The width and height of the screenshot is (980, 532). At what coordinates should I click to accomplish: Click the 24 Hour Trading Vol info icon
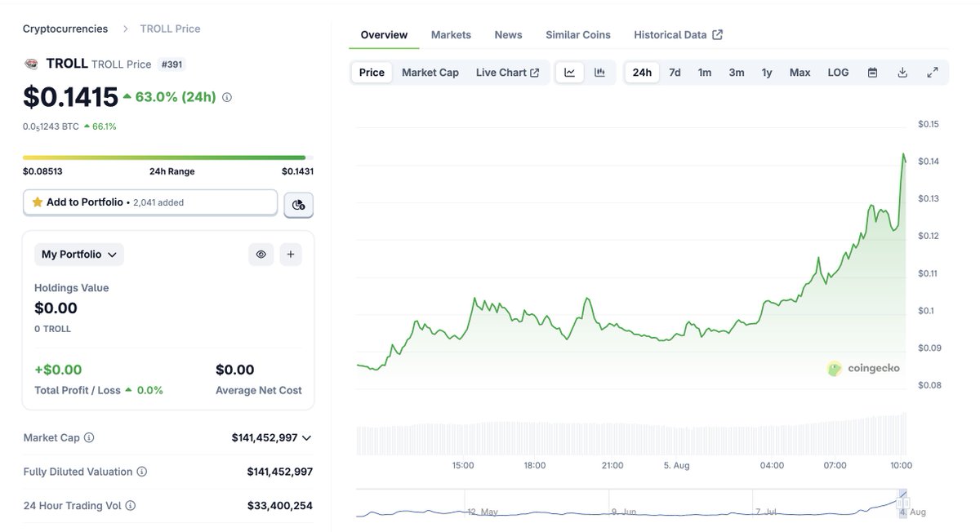click(131, 506)
